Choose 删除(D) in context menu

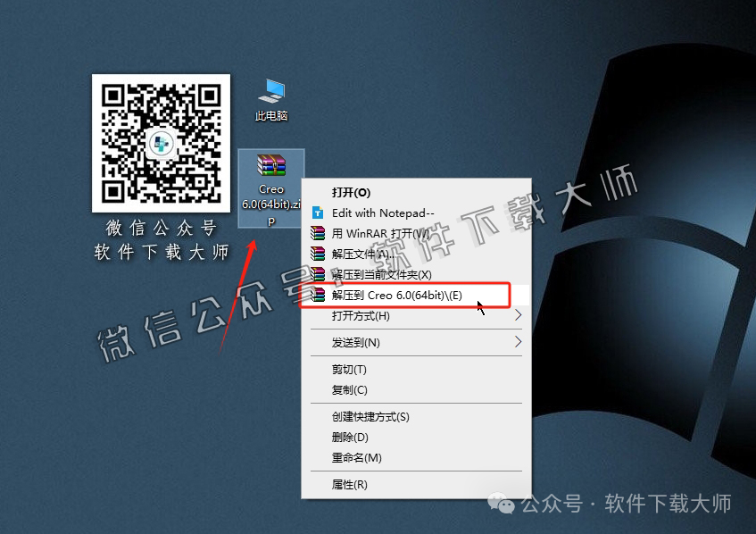point(416,437)
